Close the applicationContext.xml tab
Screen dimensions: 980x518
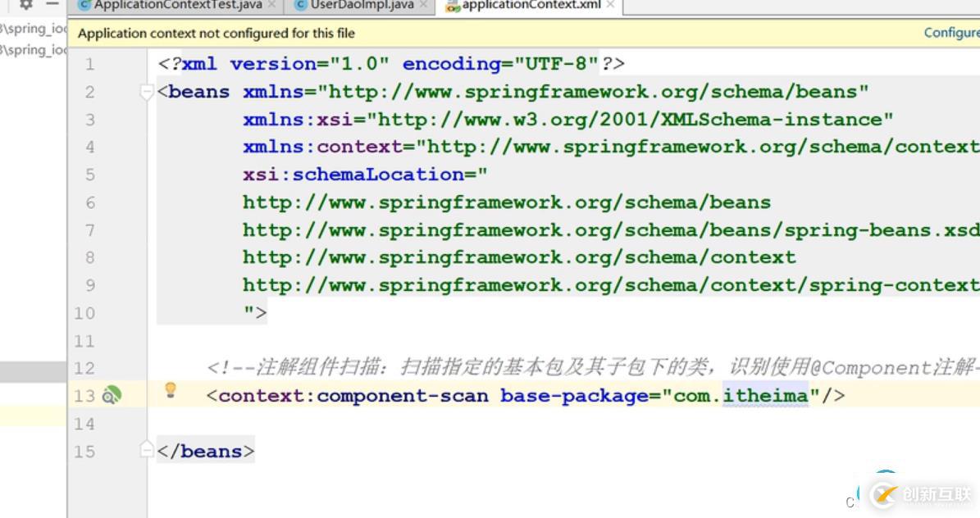pos(611,5)
